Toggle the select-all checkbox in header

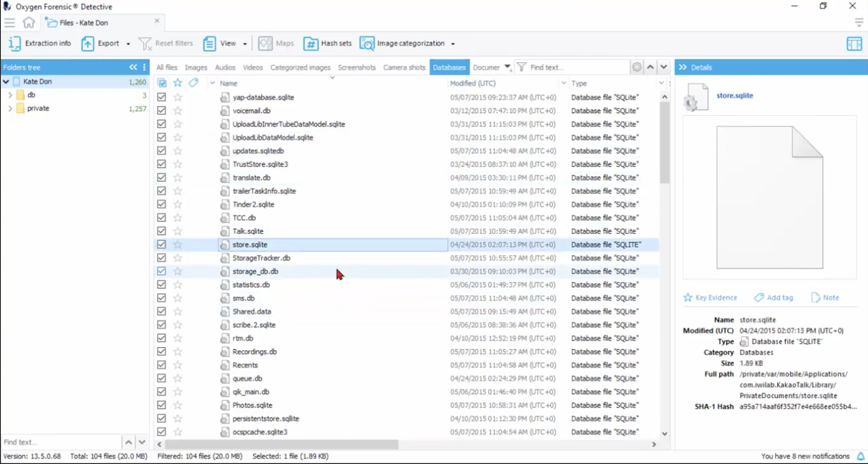tap(162, 83)
